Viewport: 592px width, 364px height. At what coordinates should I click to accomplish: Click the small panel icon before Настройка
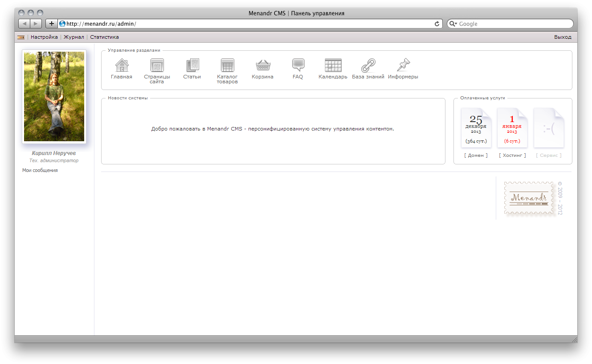pos(20,37)
